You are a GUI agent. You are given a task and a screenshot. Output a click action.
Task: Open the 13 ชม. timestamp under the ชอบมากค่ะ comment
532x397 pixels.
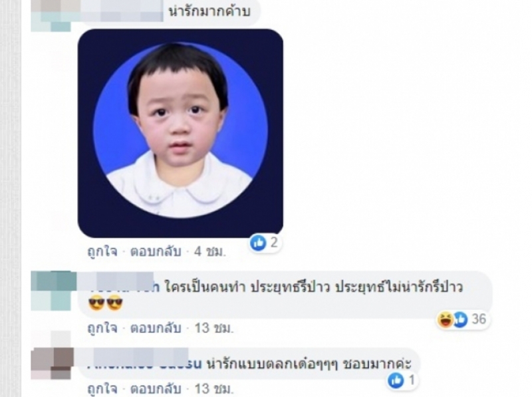click(213, 389)
